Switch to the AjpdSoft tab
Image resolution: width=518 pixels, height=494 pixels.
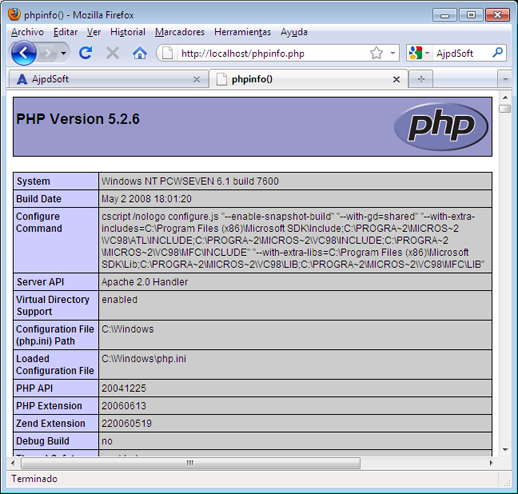tap(108, 79)
